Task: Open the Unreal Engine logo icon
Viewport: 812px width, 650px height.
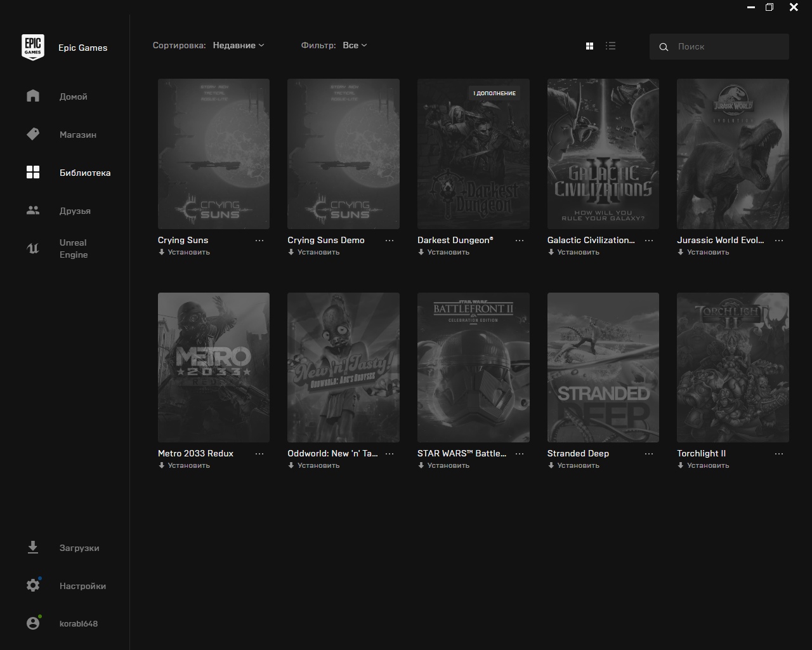Action: (33, 248)
